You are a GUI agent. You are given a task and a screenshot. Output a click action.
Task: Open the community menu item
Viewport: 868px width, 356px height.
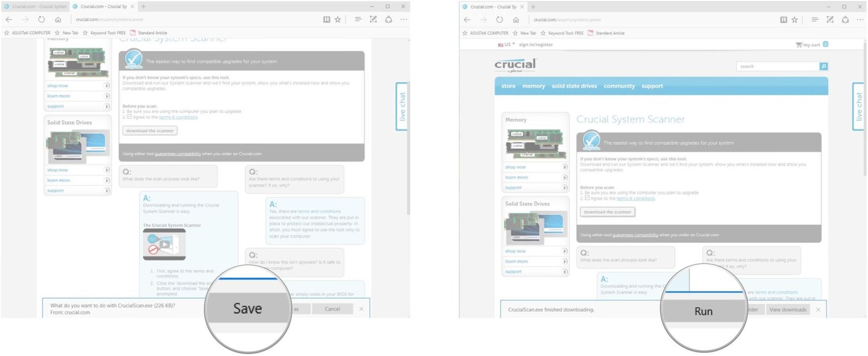(x=619, y=86)
